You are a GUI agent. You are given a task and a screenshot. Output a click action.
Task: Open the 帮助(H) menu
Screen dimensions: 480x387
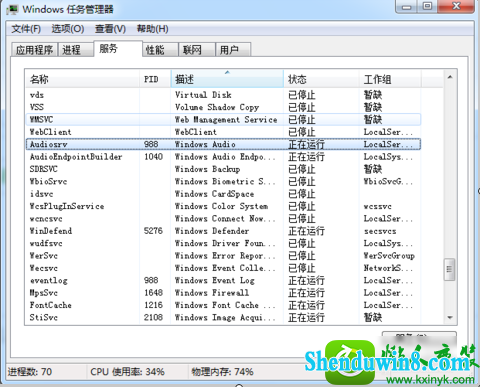(x=153, y=29)
